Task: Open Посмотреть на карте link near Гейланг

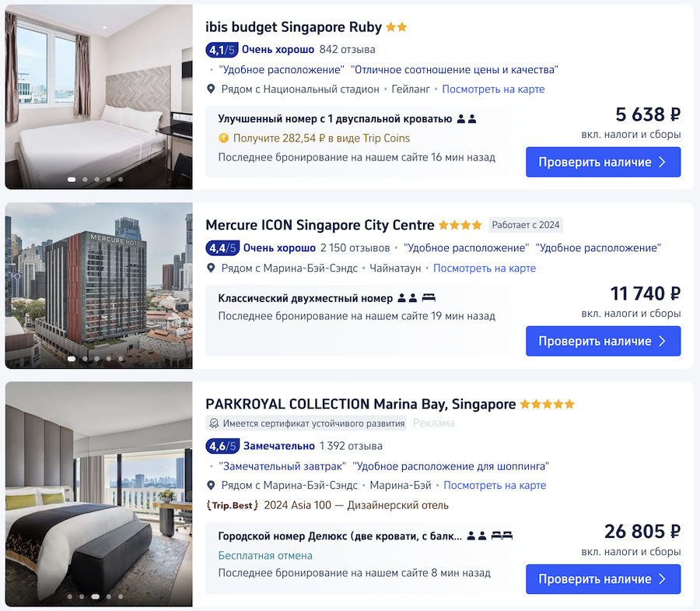Action: pos(493,89)
